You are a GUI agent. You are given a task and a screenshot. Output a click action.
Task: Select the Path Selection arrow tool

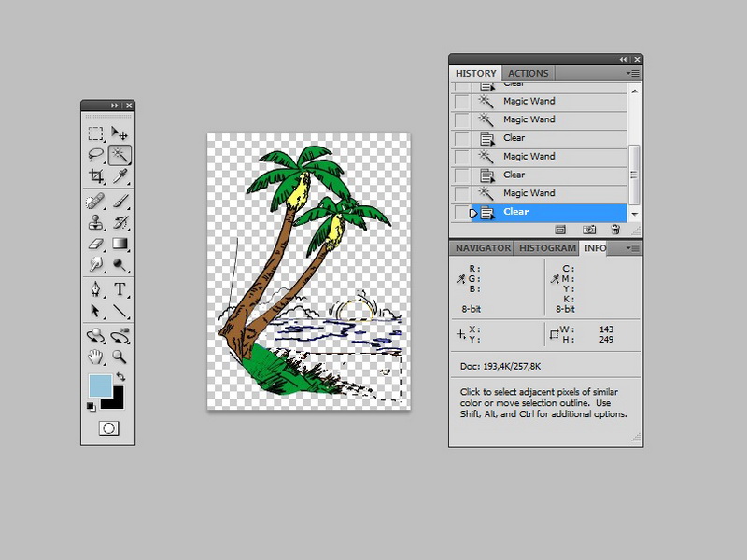click(x=96, y=311)
